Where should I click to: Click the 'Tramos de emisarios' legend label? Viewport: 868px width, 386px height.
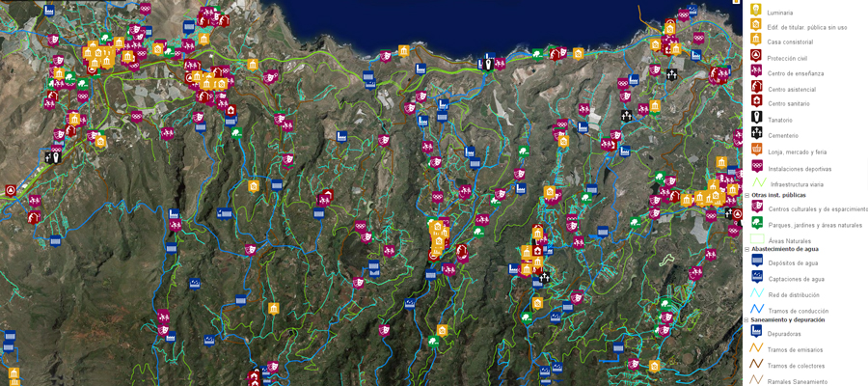795,350
